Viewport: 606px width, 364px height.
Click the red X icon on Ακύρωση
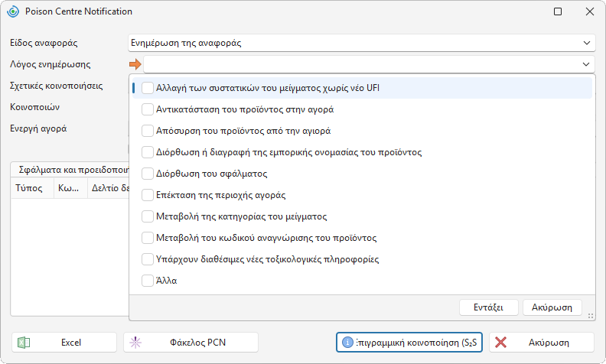500,343
